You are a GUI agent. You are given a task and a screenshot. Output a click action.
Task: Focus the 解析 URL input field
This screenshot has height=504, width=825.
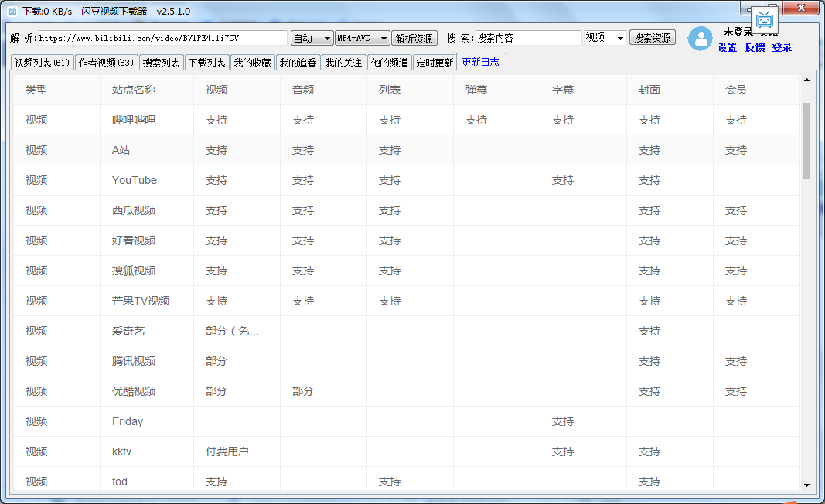[x=162, y=38]
